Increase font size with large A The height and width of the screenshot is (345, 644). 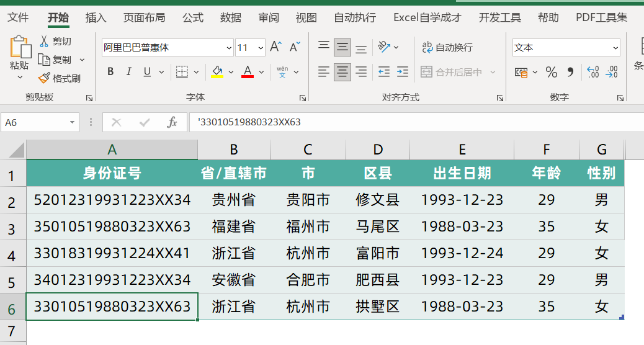tap(275, 47)
